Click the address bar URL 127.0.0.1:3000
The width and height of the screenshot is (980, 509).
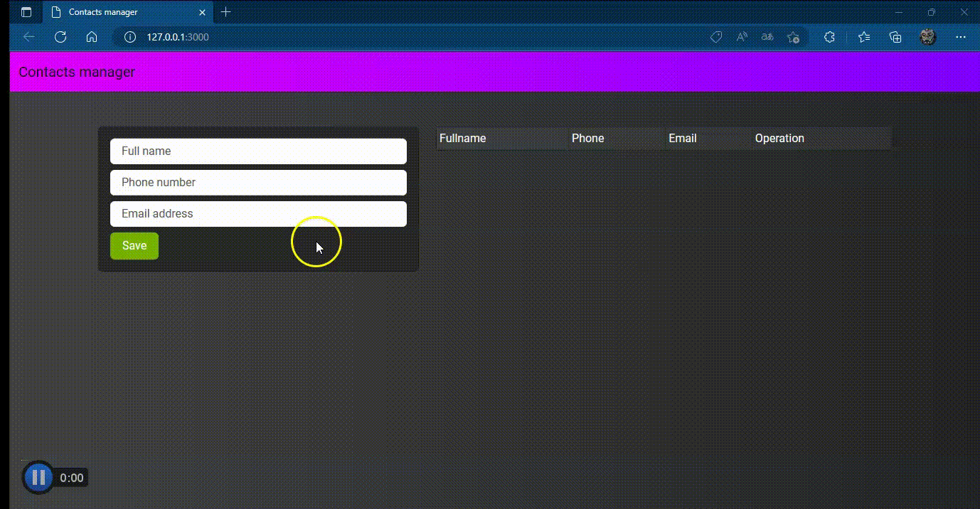click(178, 37)
